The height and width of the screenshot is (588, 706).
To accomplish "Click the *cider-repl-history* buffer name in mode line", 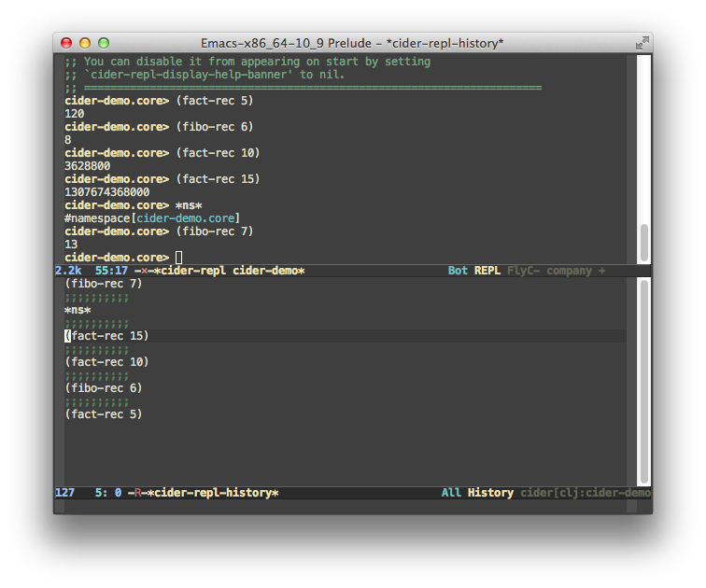I will pos(211,493).
